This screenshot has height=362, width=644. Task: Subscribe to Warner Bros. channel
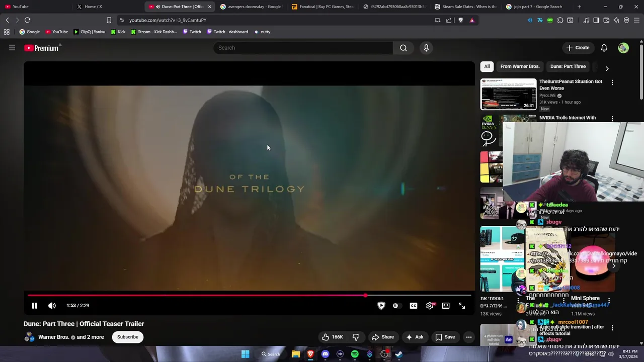[x=128, y=337]
